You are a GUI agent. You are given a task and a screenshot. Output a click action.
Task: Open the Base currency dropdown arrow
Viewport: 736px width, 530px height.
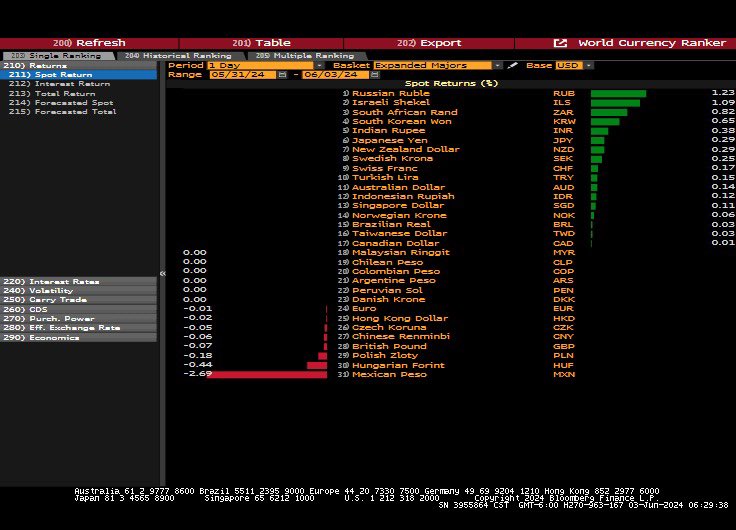click(x=588, y=65)
